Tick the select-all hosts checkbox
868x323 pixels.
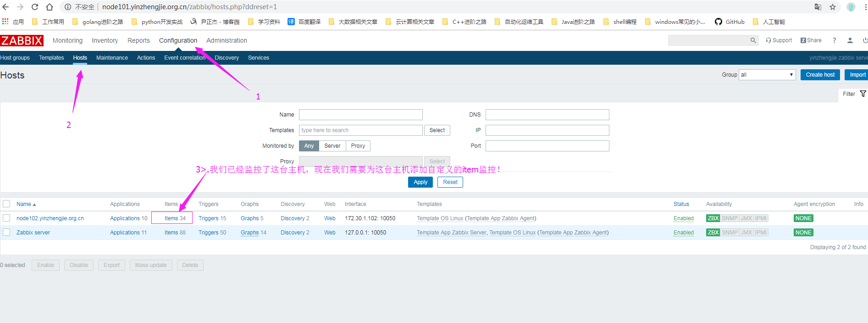[6, 204]
